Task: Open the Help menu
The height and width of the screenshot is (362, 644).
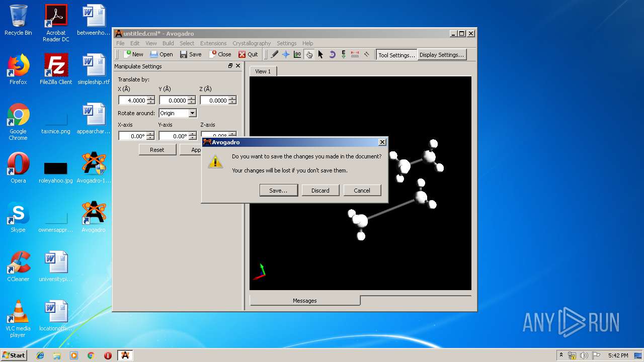Action: (308, 43)
